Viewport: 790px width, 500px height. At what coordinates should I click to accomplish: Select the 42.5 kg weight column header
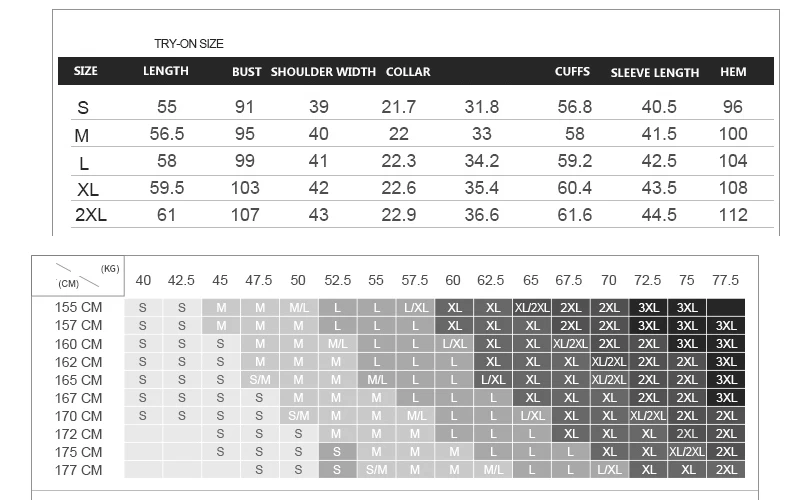click(181, 280)
